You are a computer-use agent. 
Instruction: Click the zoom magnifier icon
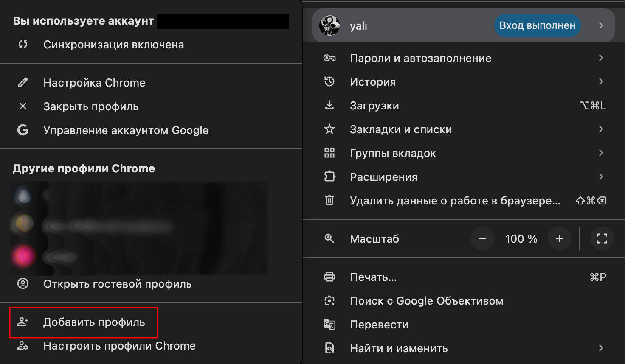pyautogui.click(x=329, y=238)
